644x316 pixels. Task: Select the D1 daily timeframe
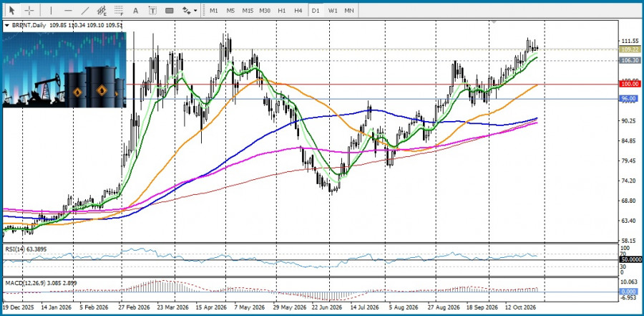tap(316, 10)
